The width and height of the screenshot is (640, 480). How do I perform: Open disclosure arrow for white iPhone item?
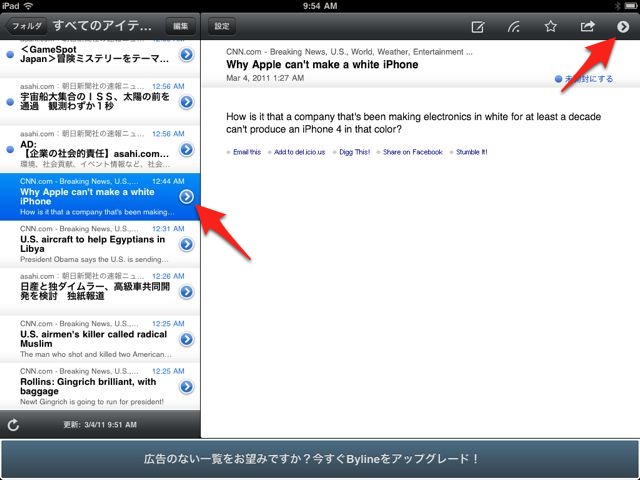coord(187,197)
